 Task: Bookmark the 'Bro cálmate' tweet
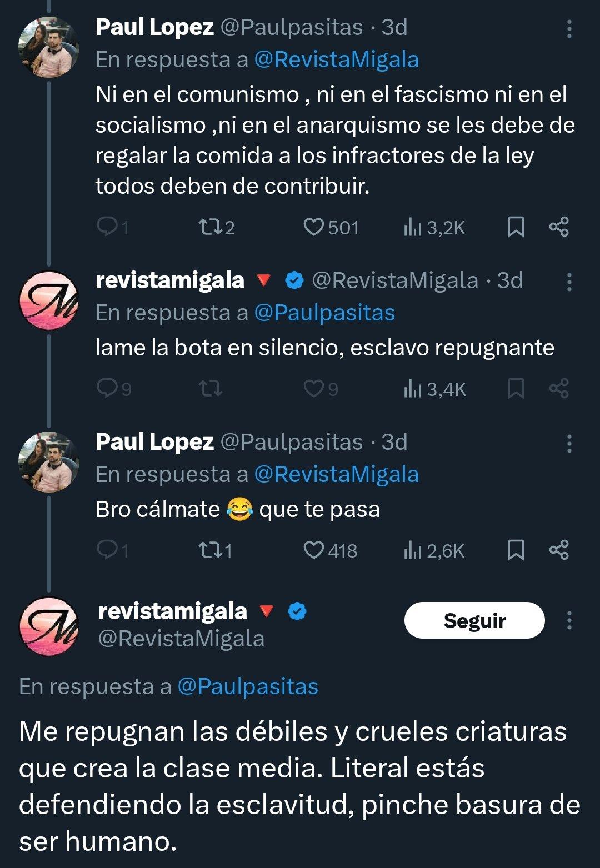(516, 550)
